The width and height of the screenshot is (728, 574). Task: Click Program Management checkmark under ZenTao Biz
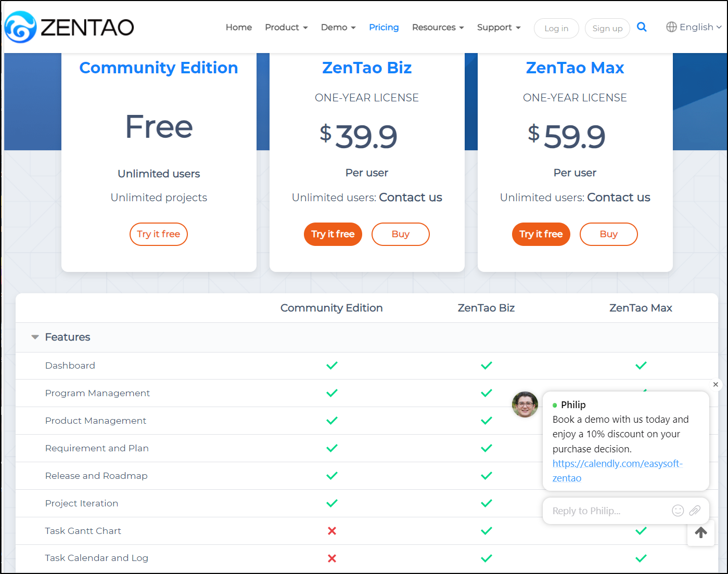[x=487, y=393]
